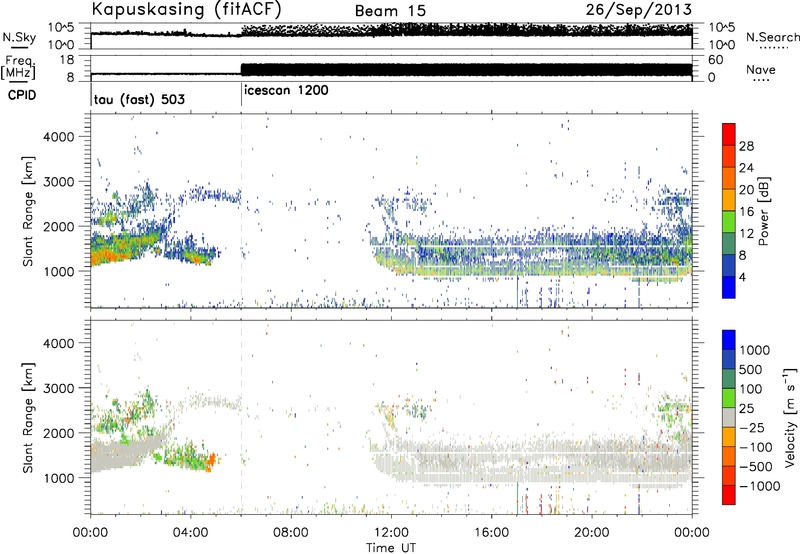
Task: Click the Power panel "Slant Range [km]" label
Action: tap(28, 211)
